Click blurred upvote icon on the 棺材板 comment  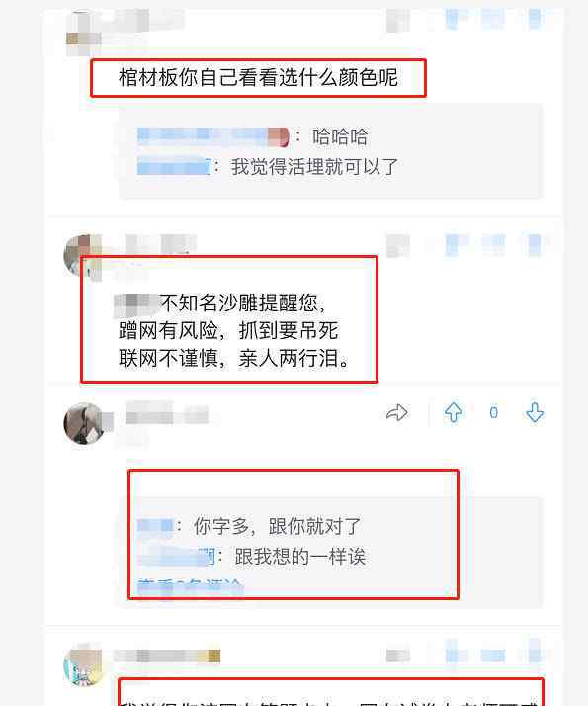[453, 20]
